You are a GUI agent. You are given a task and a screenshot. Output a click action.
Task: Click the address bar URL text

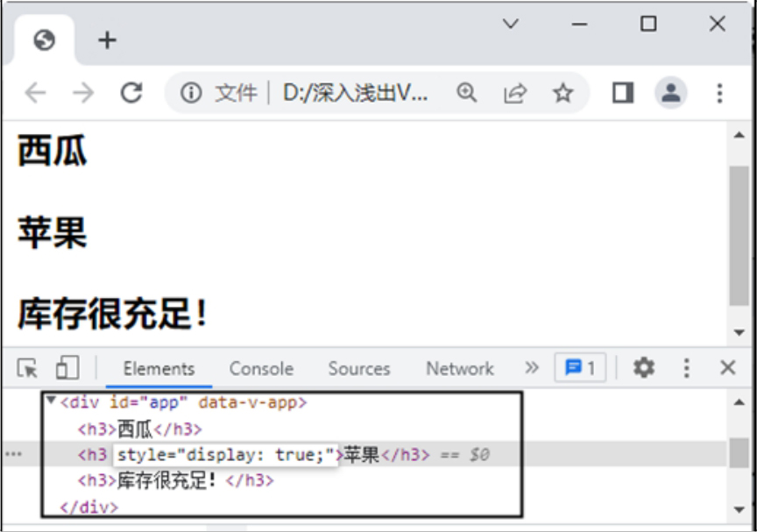click(x=356, y=93)
